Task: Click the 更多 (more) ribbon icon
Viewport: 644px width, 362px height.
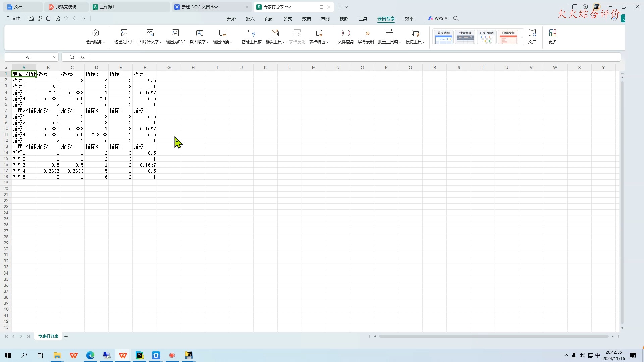Action: click(552, 33)
